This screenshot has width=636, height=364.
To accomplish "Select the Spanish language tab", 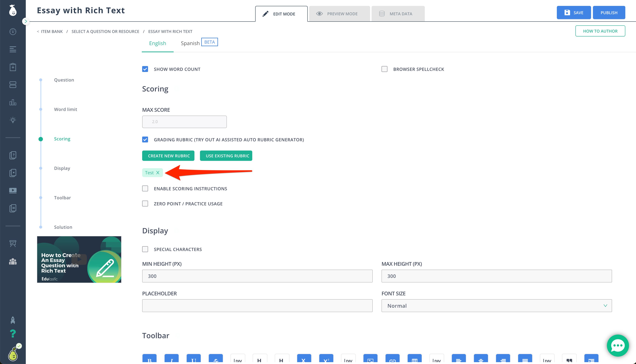I will pyautogui.click(x=190, y=43).
